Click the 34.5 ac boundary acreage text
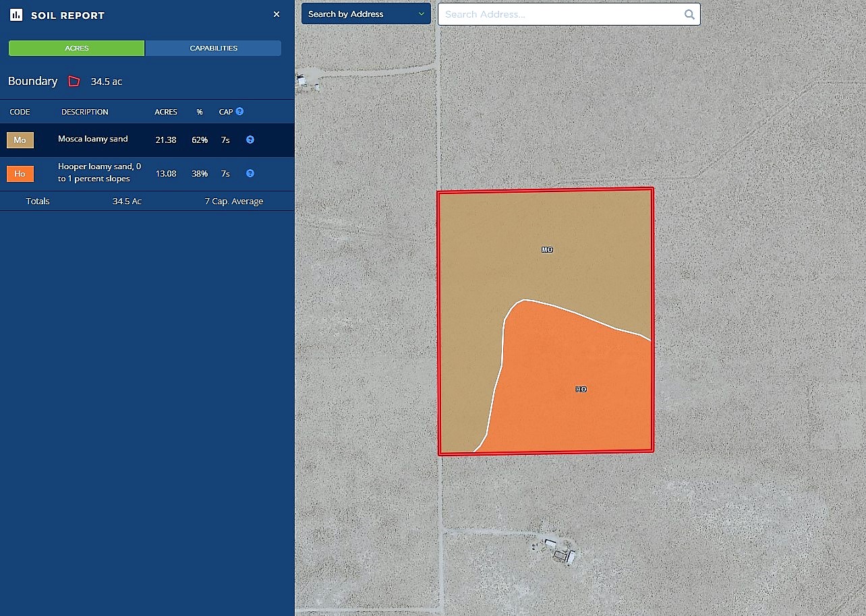This screenshot has height=616, width=866. coord(107,82)
